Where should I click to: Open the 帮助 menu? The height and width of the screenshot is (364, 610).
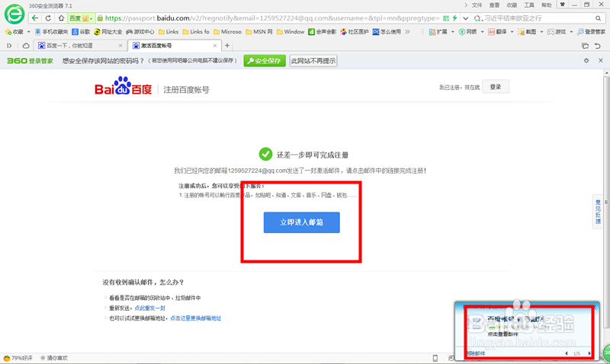pos(546,5)
